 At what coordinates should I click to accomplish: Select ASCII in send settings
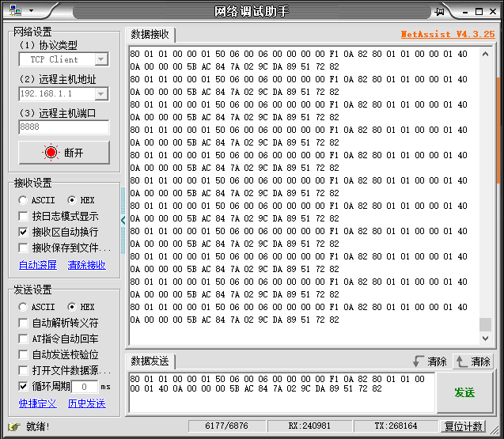click(x=36, y=307)
